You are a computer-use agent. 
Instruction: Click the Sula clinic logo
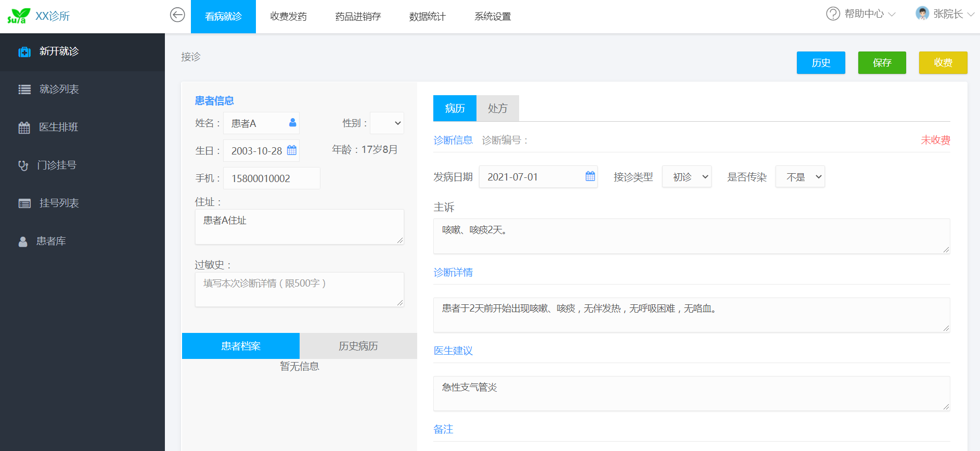click(19, 16)
